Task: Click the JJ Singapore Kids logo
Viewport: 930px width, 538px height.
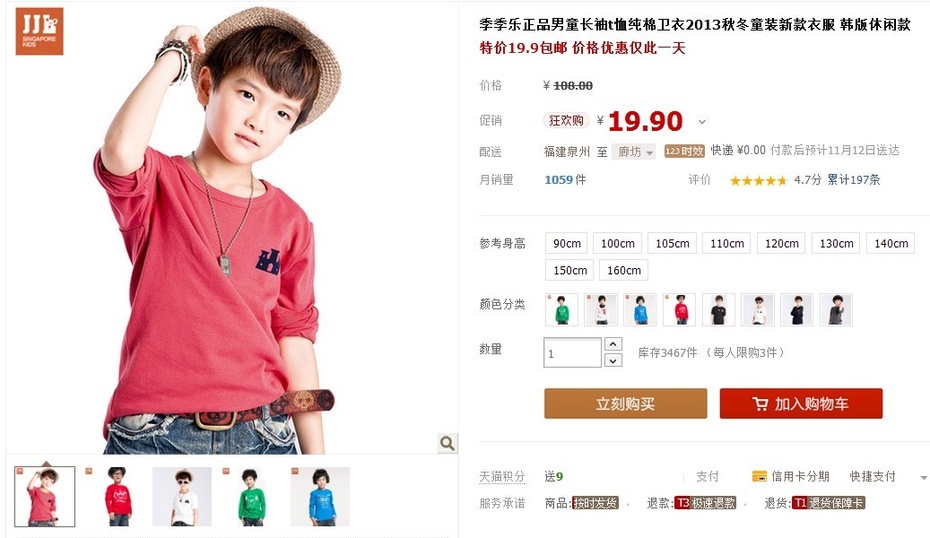Action: 39,31
